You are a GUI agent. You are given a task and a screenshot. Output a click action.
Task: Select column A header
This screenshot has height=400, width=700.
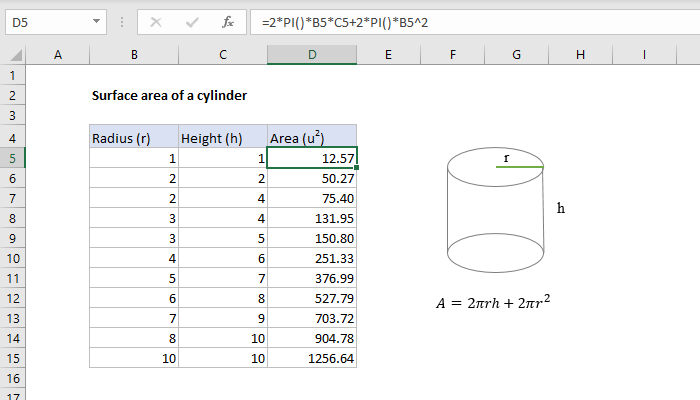(x=58, y=55)
